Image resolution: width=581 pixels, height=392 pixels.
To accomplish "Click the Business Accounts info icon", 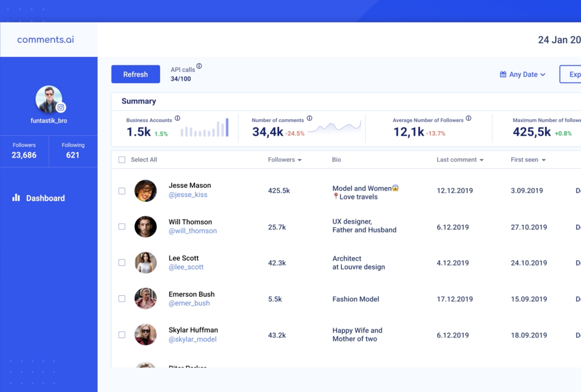I will coord(177,118).
